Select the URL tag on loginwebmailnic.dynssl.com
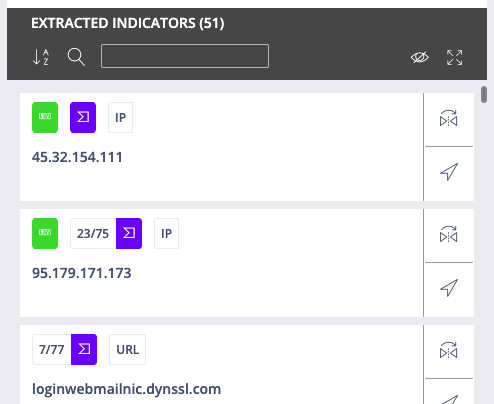 coord(127,349)
